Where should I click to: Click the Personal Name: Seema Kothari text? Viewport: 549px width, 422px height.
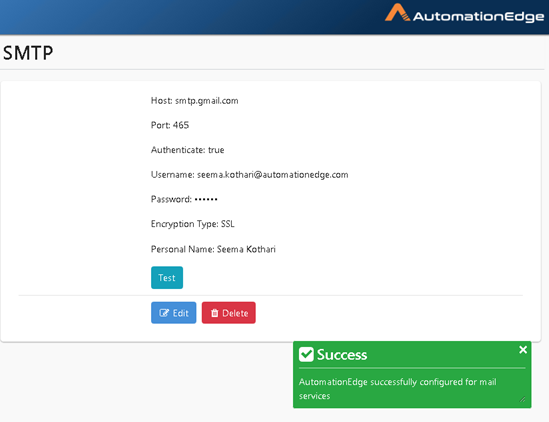213,249
